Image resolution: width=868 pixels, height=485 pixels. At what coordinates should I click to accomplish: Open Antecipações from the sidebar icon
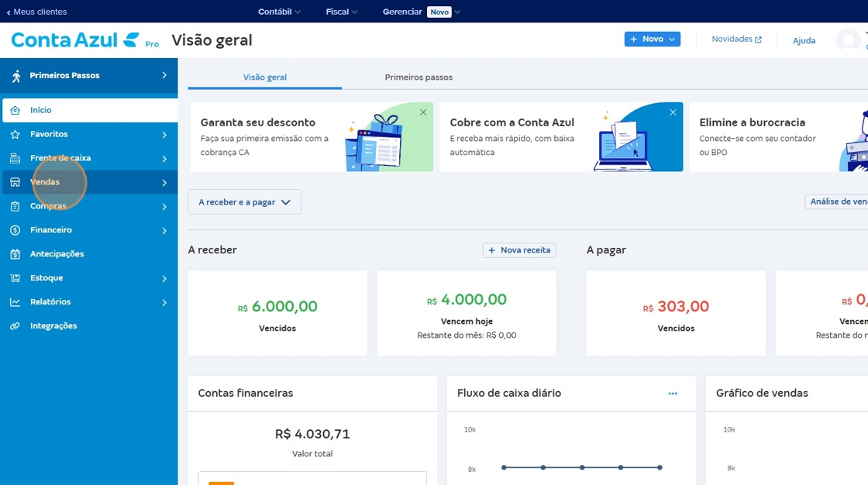coord(15,254)
